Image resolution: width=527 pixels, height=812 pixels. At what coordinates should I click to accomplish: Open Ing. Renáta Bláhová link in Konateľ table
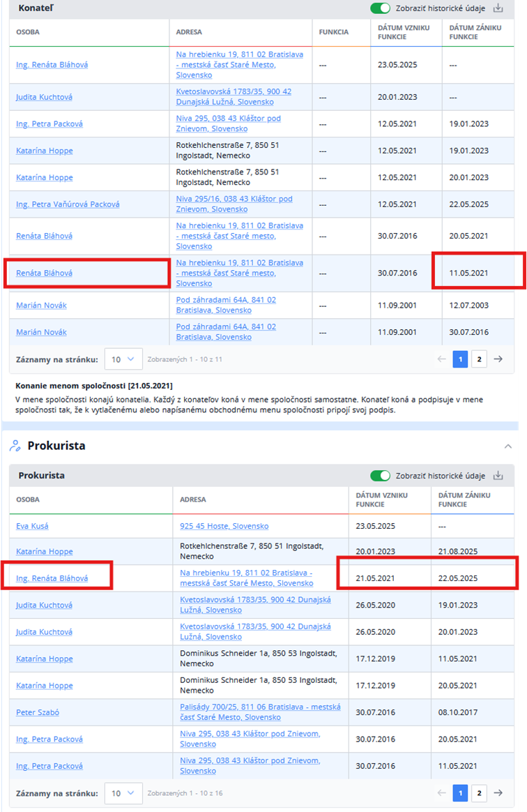click(52, 65)
